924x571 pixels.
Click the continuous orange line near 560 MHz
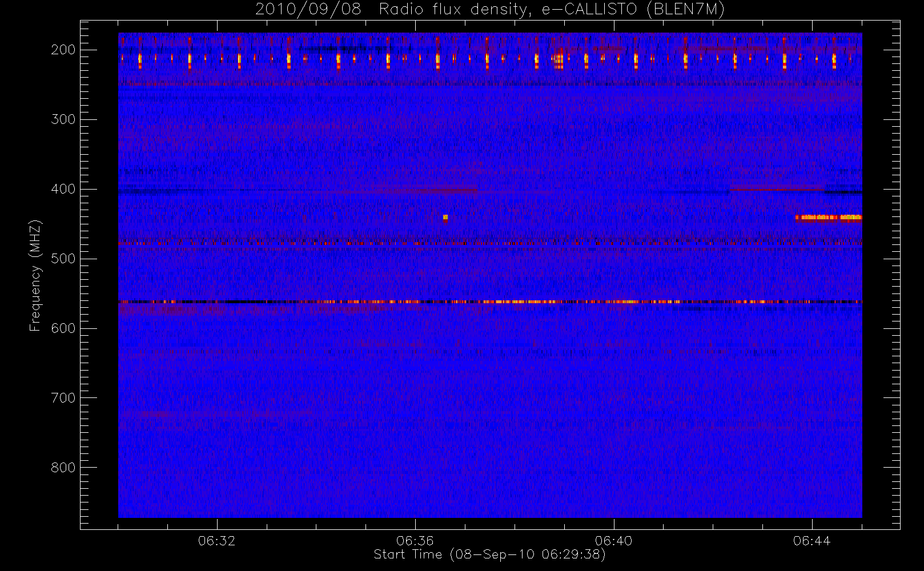tap(490, 301)
